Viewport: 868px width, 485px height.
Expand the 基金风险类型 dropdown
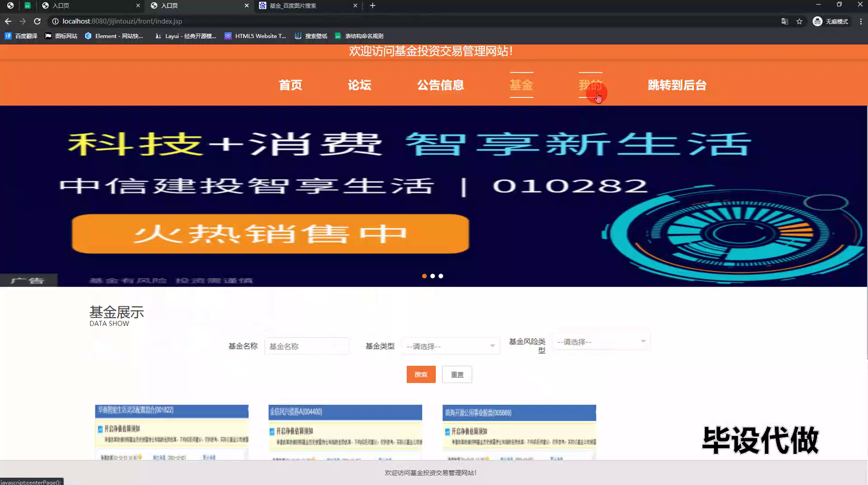(x=601, y=342)
